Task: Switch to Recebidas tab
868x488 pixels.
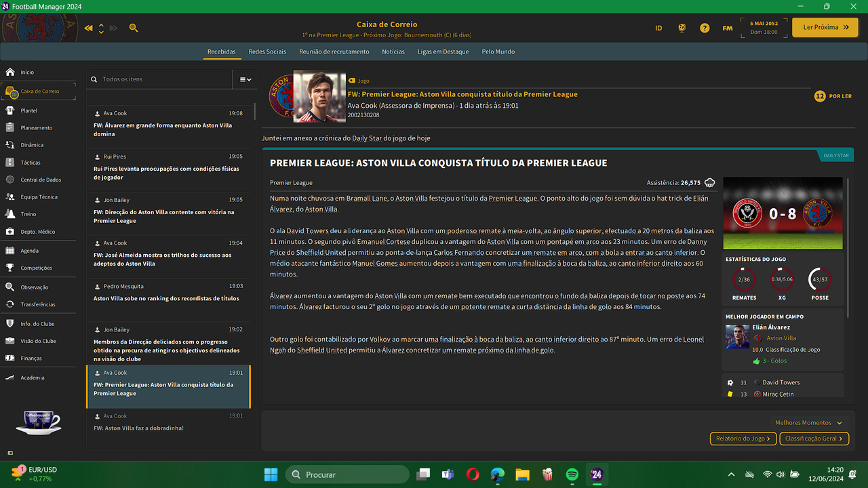Action: (x=222, y=52)
